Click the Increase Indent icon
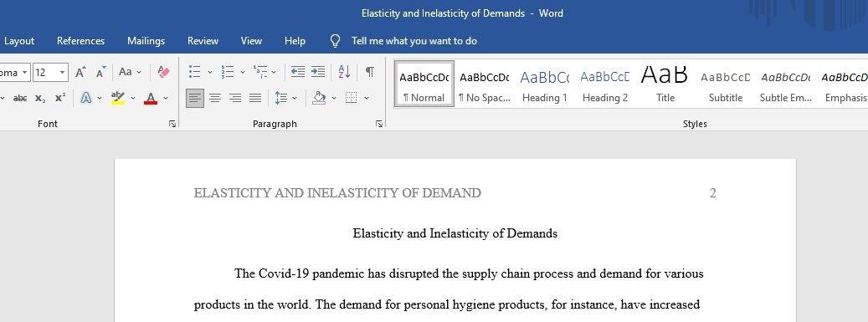This screenshot has height=322, width=868. pos(318,72)
